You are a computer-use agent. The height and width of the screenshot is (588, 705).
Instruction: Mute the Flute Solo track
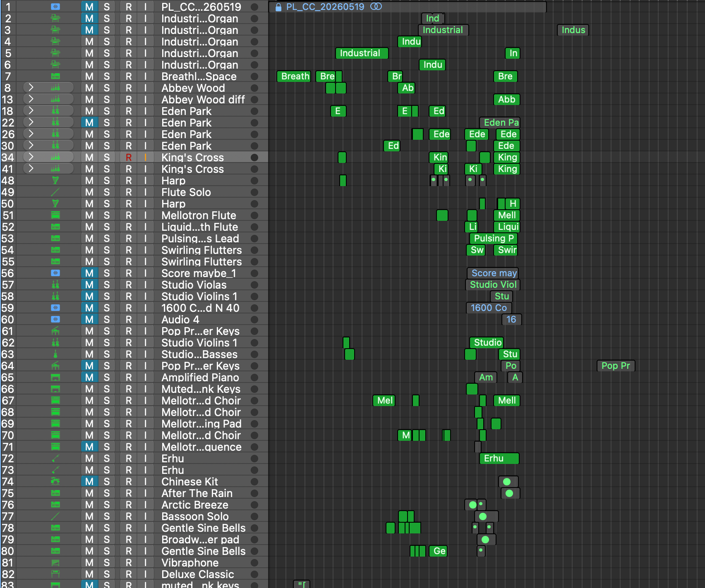click(89, 192)
